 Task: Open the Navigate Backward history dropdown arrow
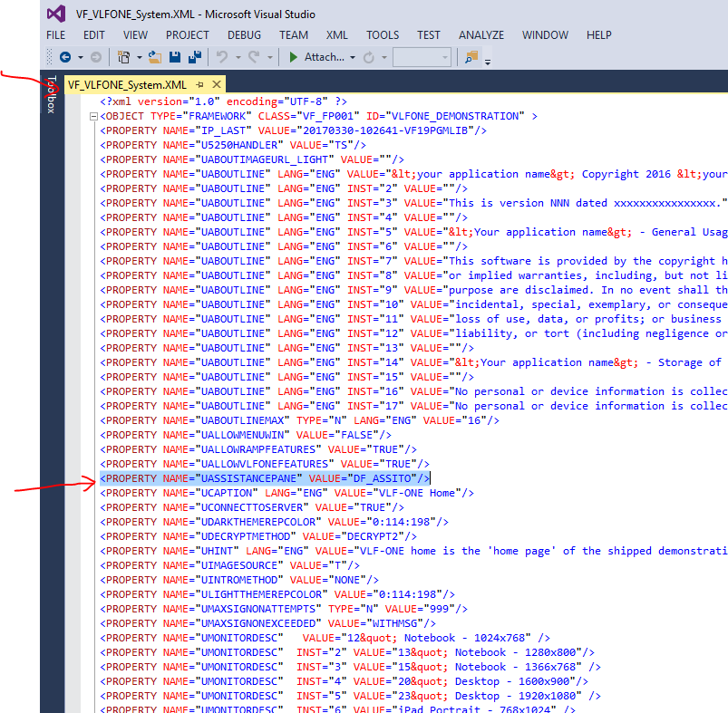pyautogui.click(x=81, y=57)
